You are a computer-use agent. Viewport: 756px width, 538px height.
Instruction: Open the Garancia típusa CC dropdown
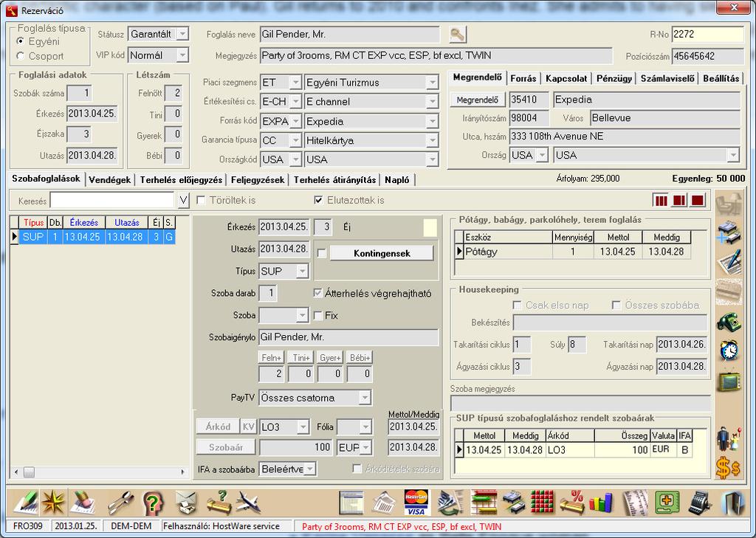pyautogui.click(x=295, y=140)
